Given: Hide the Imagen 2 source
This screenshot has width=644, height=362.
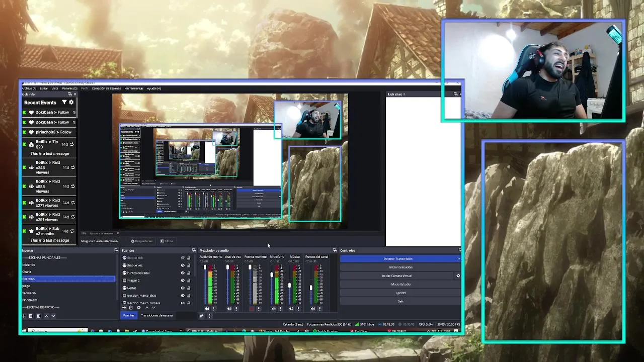Looking at the screenshot, I should click(183, 281).
